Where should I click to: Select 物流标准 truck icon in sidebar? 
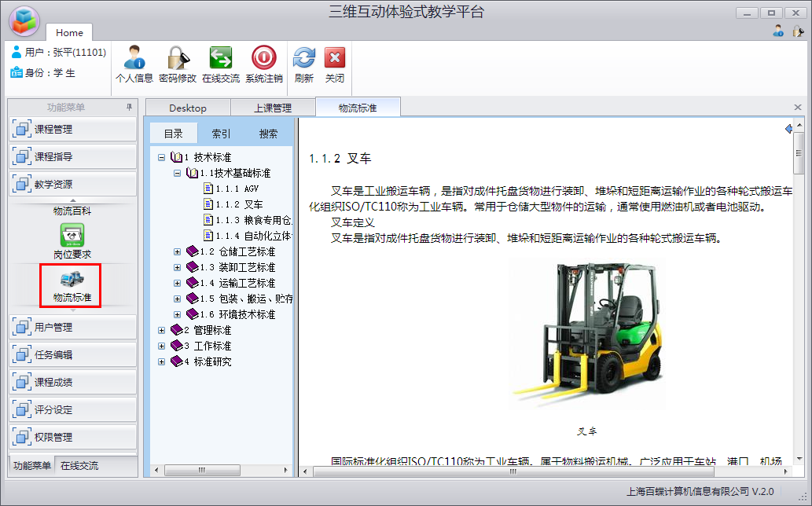click(72, 280)
